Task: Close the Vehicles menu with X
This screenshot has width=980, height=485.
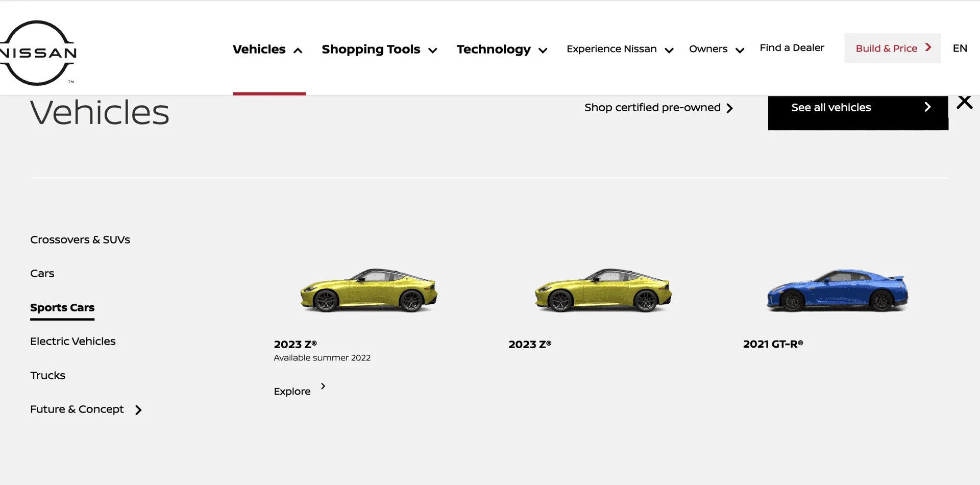Action: [x=964, y=102]
